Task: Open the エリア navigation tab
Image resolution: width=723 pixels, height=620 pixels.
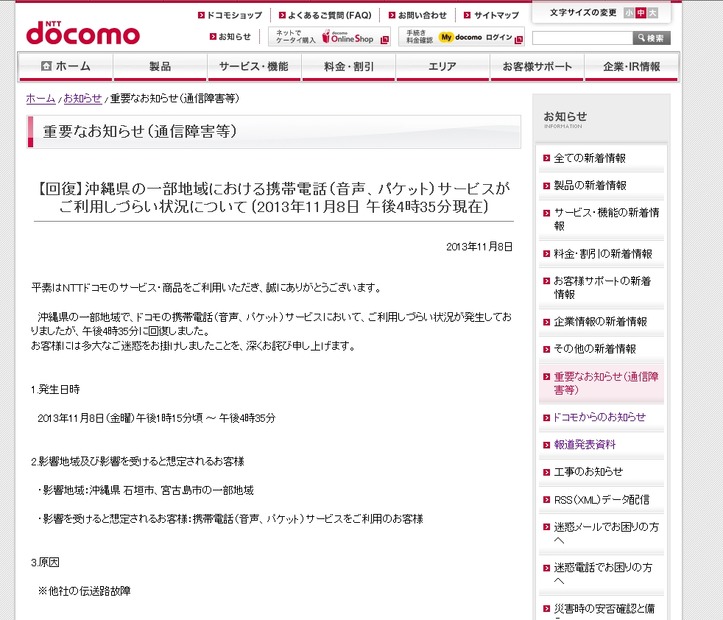Action: [x=442, y=66]
